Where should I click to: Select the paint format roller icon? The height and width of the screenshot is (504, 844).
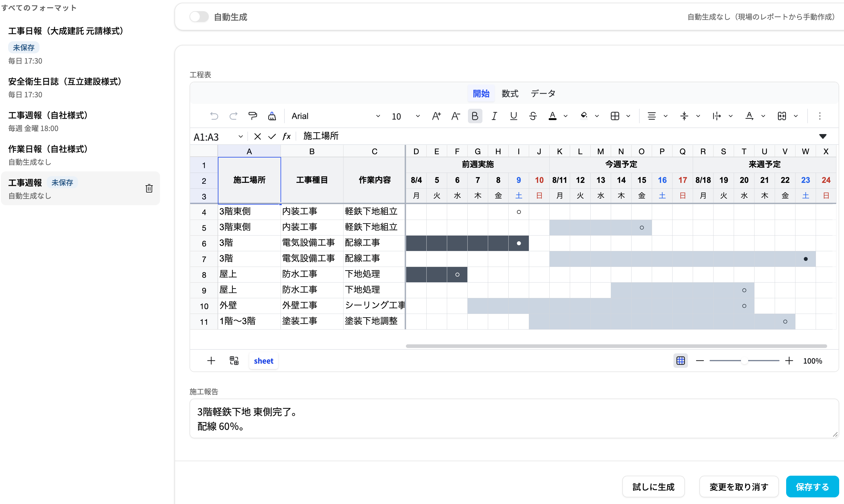pyautogui.click(x=253, y=116)
